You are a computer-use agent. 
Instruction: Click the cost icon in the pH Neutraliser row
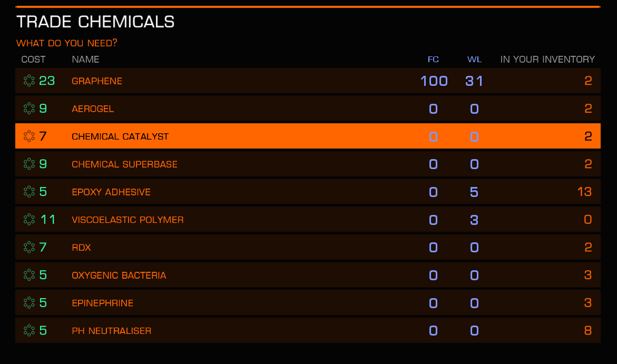pyautogui.click(x=29, y=331)
